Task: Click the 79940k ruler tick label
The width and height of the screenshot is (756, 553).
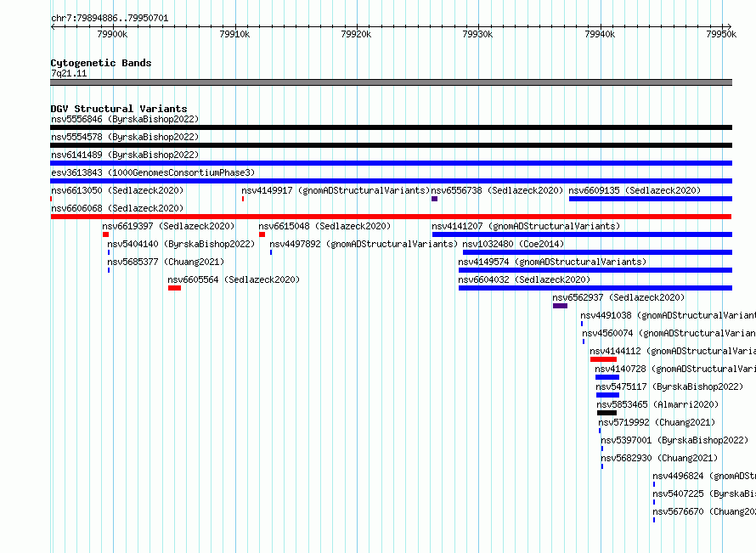Action: pyautogui.click(x=600, y=34)
